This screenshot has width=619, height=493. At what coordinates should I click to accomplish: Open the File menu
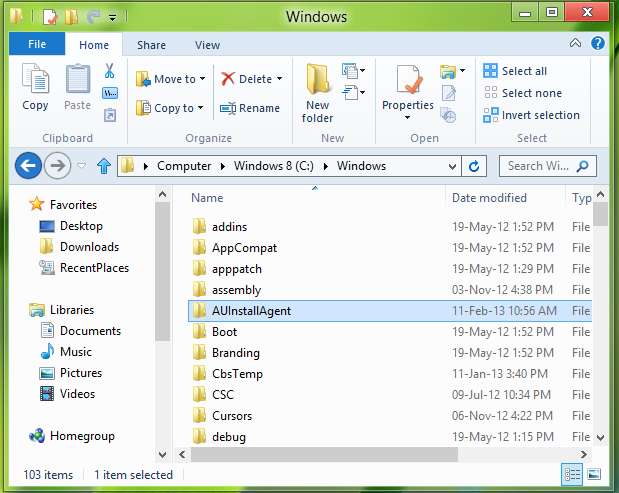pyautogui.click(x=37, y=44)
